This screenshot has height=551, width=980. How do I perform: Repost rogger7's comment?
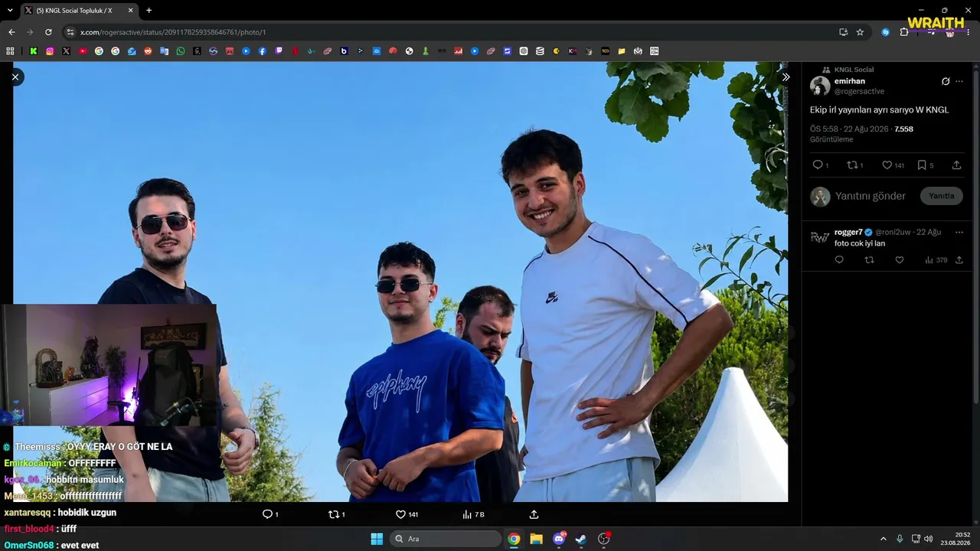click(x=869, y=260)
